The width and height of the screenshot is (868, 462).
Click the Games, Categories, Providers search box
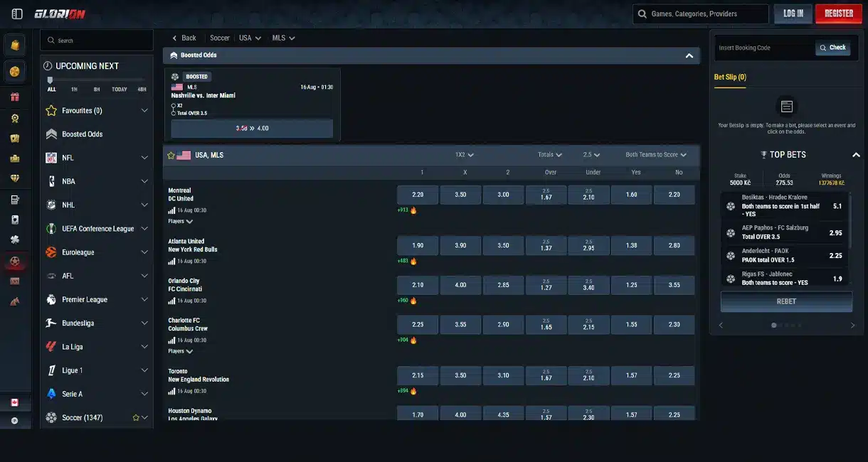701,14
